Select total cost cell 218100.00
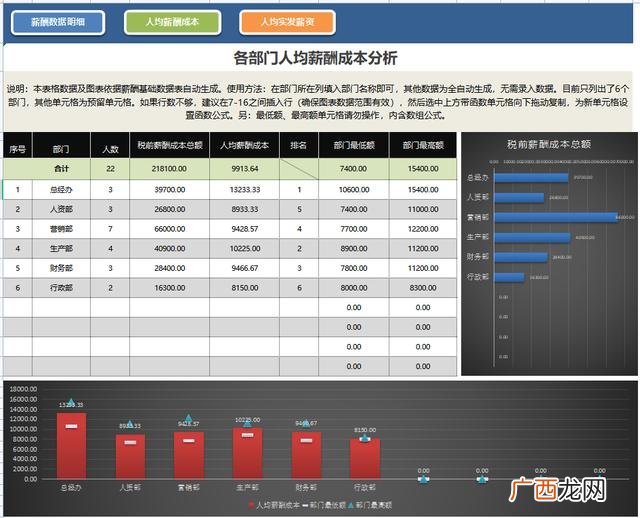Screen dimensions: 640x518 [170, 169]
